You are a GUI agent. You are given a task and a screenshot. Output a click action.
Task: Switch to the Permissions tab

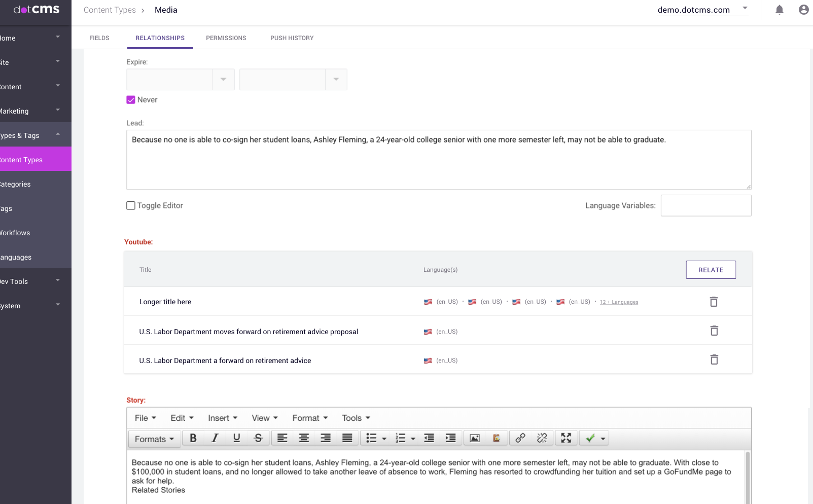[226, 38]
